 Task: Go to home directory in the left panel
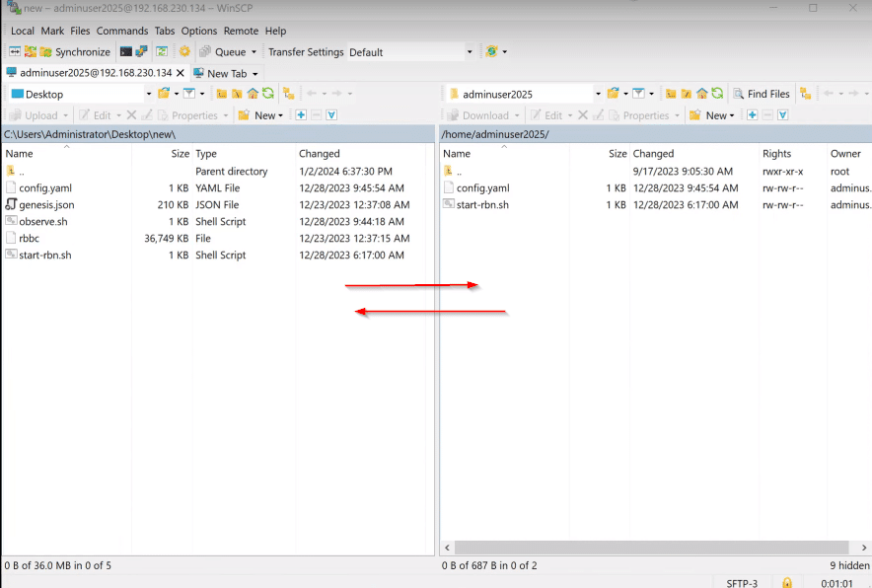(x=254, y=93)
